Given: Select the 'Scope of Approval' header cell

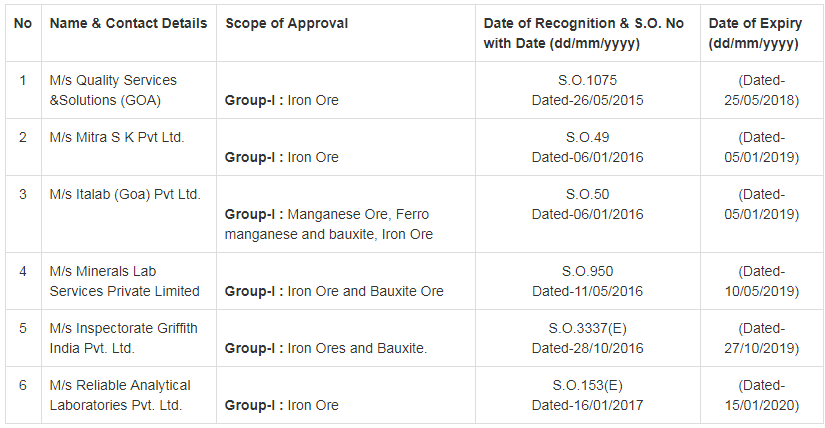Looking at the screenshot, I should click(x=286, y=23).
